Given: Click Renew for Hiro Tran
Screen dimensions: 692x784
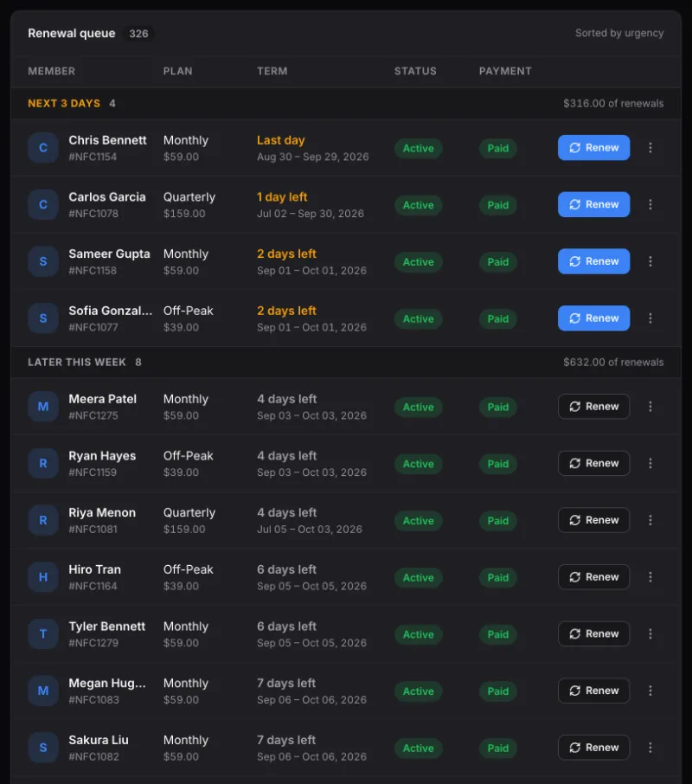Looking at the screenshot, I should [593, 577].
